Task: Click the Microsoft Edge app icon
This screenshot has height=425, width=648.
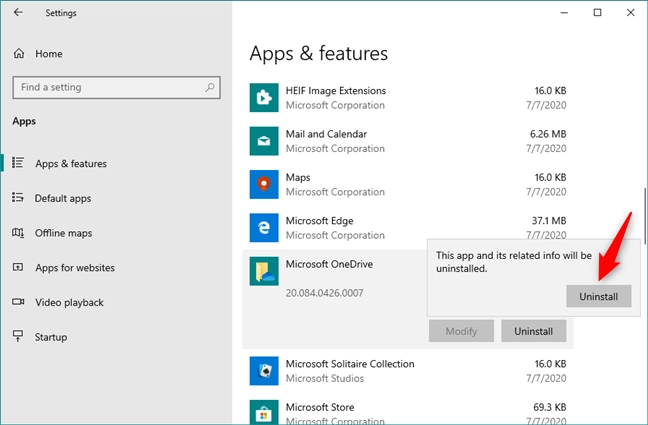Action: [x=264, y=228]
